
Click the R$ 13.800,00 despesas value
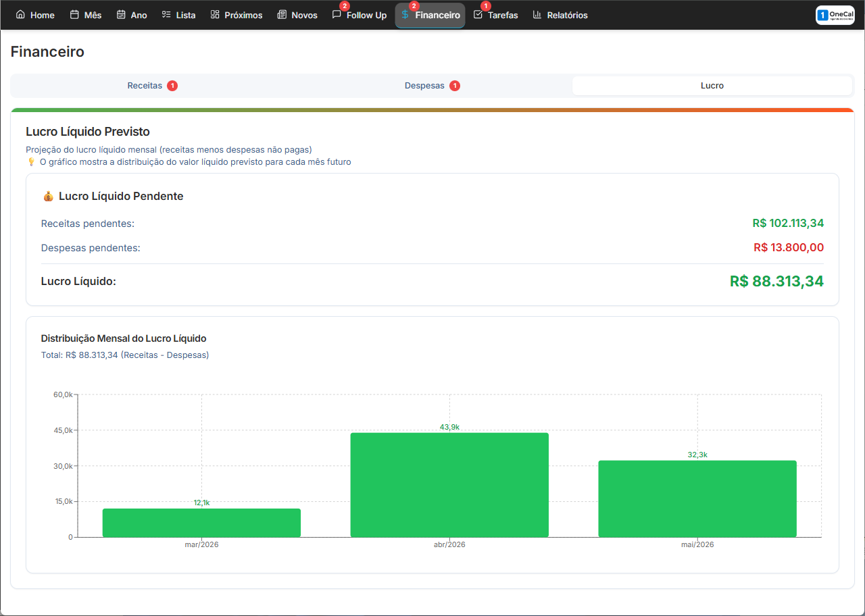(789, 247)
